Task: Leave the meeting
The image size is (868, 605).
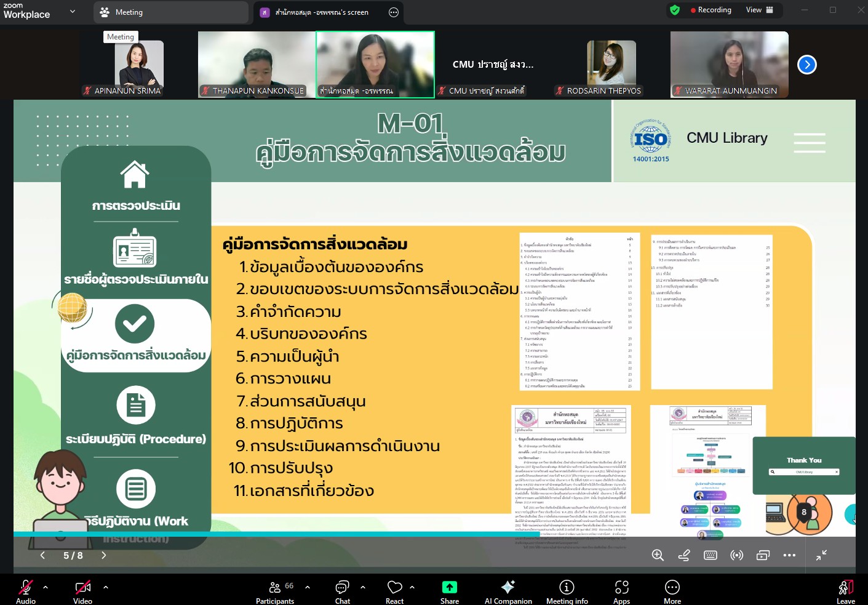Action: pyautogui.click(x=845, y=589)
